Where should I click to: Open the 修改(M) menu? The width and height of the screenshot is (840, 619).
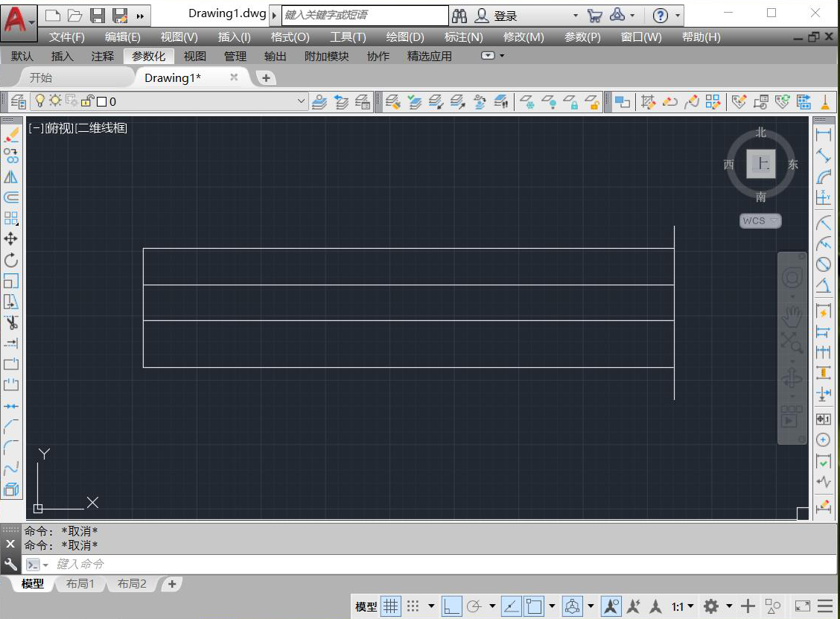[524, 37]
